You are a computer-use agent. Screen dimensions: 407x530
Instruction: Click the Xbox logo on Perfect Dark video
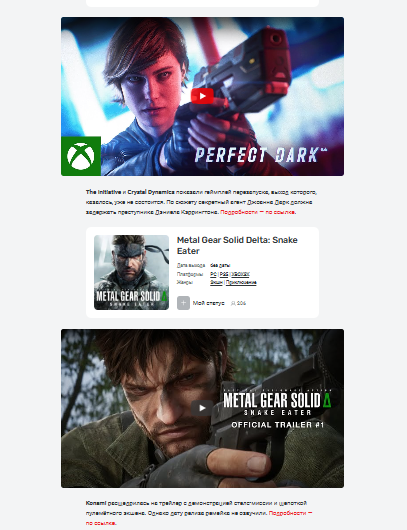click(x=81, y=156)
